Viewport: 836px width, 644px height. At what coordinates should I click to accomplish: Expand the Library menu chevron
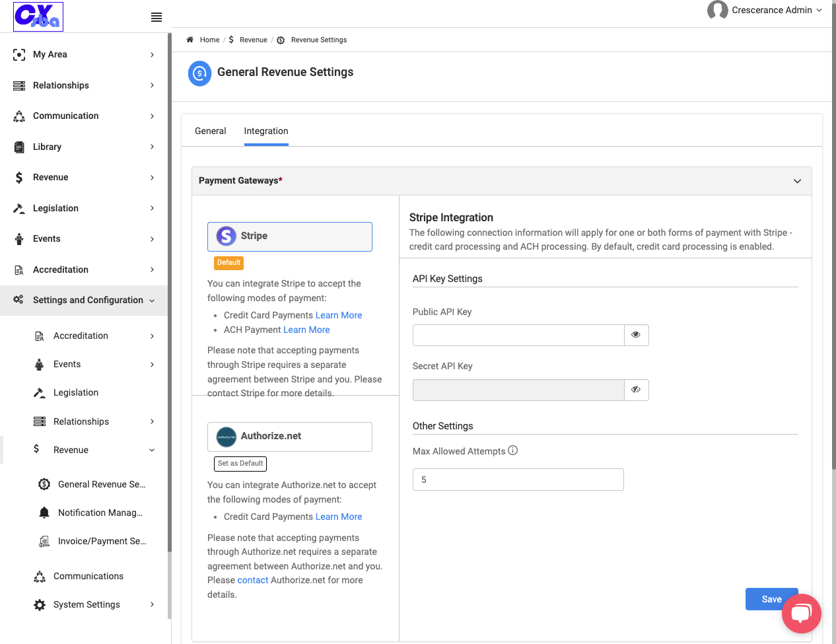tap(152, 147)
